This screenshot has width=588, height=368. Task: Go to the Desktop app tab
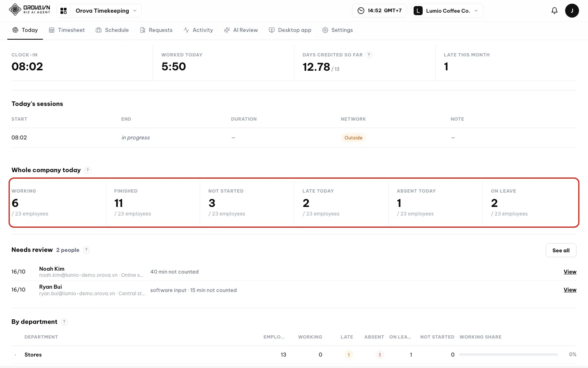290,30
